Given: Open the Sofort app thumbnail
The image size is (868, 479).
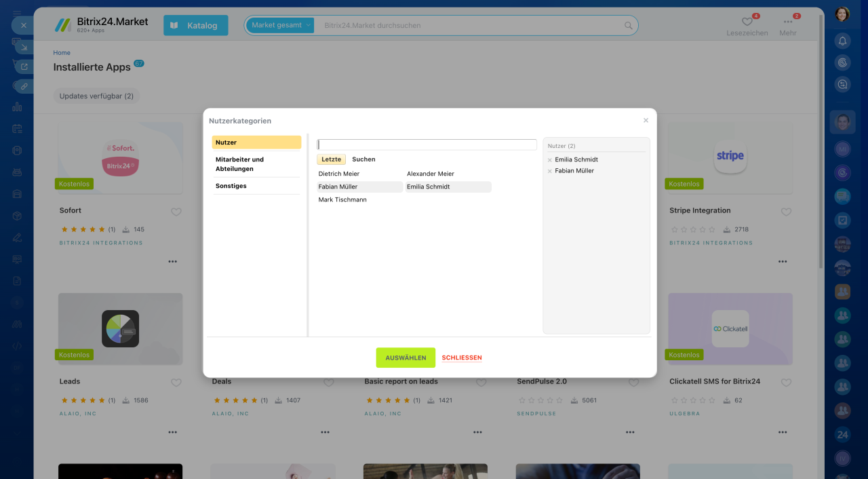Looking at the screenshot, I should click(120, 157).
